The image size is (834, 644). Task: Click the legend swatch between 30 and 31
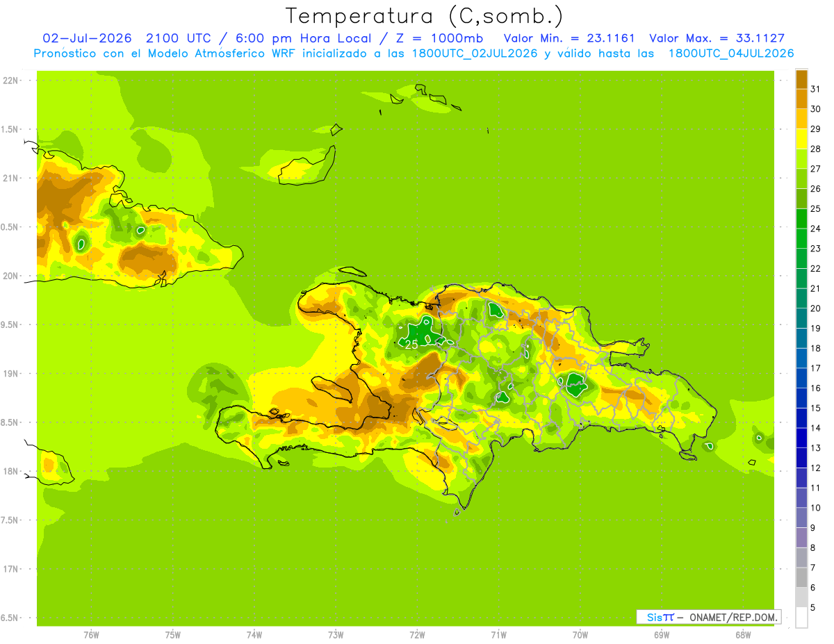801,99
